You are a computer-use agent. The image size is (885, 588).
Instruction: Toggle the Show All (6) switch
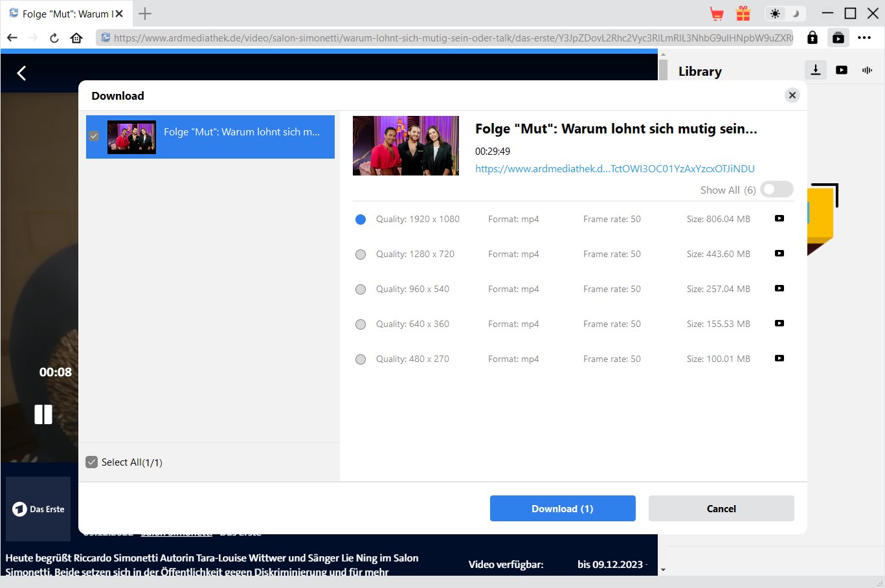point(776,190)
